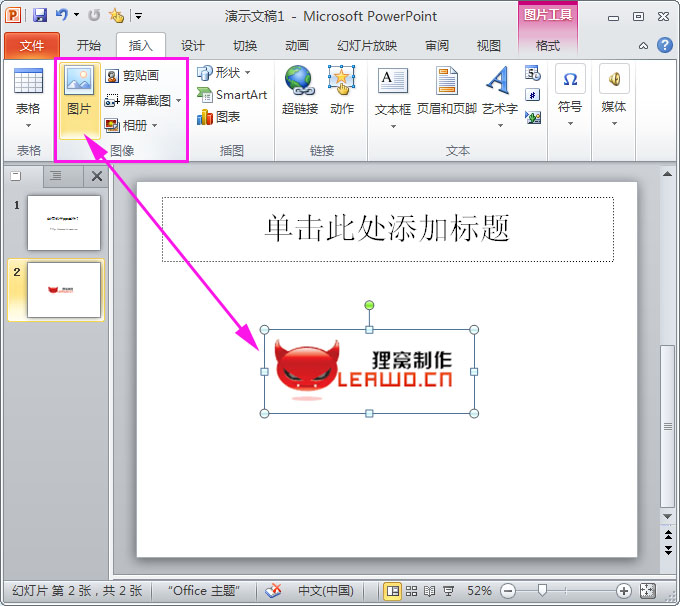Go to previous slide button

click(x=668, y=534)
